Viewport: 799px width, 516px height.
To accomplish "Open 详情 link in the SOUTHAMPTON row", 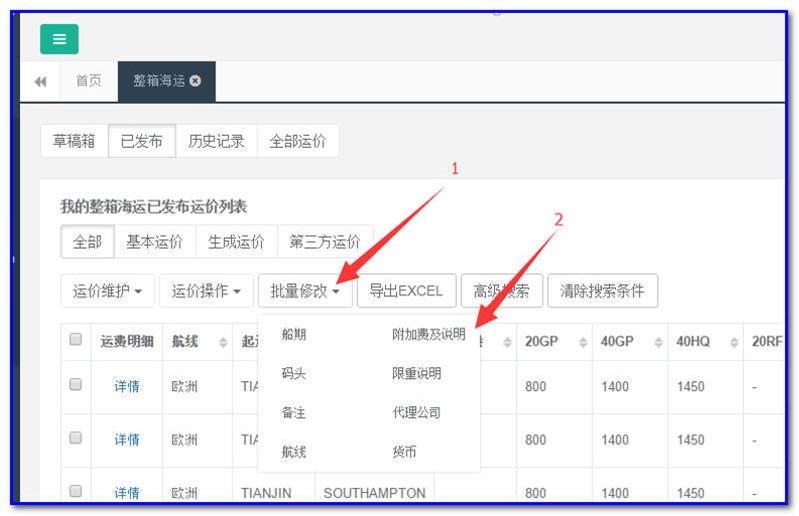I will [127, 493].
